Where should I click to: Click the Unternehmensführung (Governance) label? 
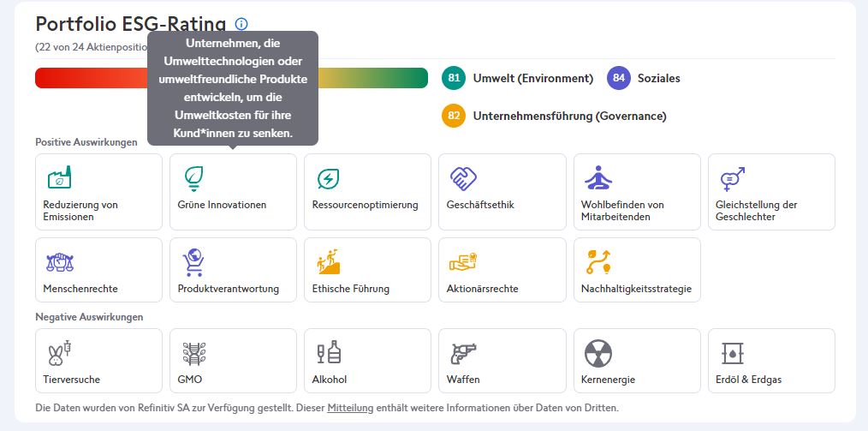569,117
